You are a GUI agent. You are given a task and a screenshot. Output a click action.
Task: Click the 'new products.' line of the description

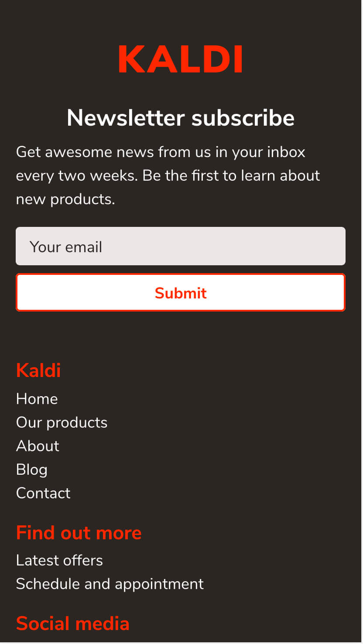(x=65, y=199)
